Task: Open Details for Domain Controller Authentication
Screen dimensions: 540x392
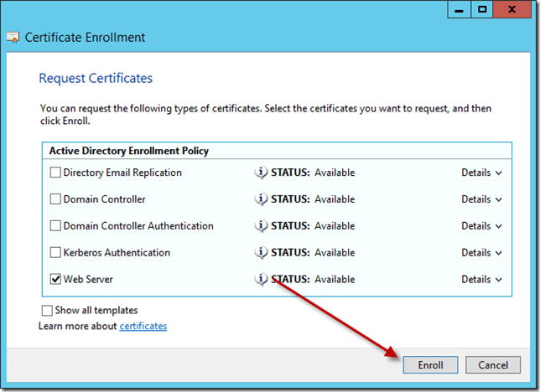Action: [481, 226]
